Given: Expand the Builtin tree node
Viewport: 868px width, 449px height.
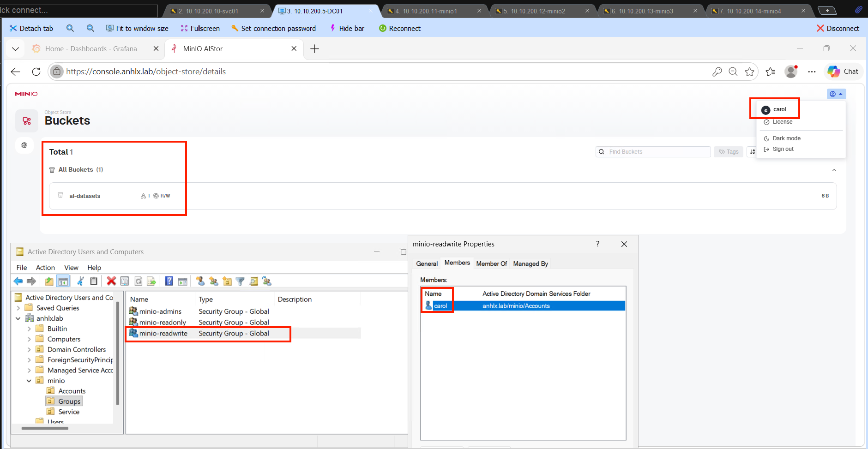Looking at the screenshot, I should point(29,329).
